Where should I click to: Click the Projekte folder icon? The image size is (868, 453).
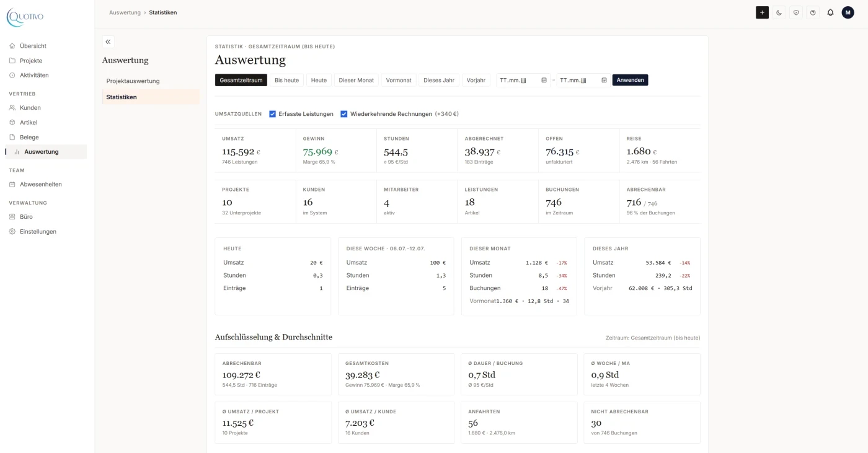(x=12, y=61)
